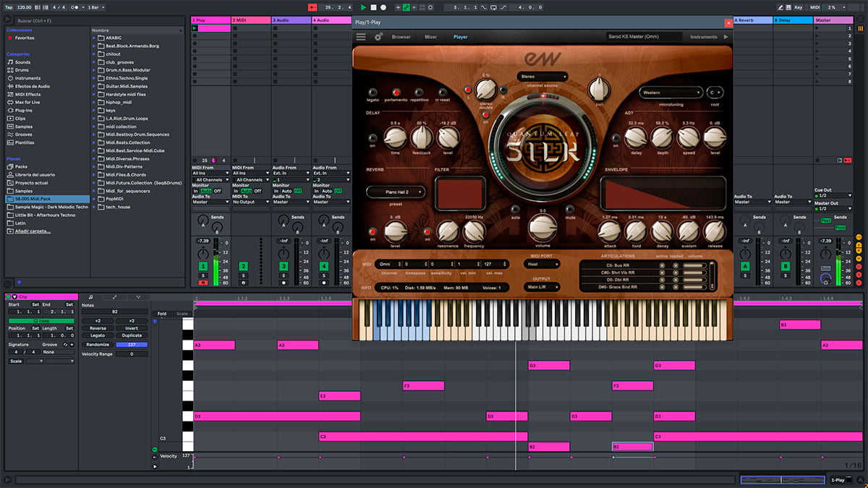Launch the clip in the 1 Play track
This screenshot has height=488, width=868.
pos(195,28)
